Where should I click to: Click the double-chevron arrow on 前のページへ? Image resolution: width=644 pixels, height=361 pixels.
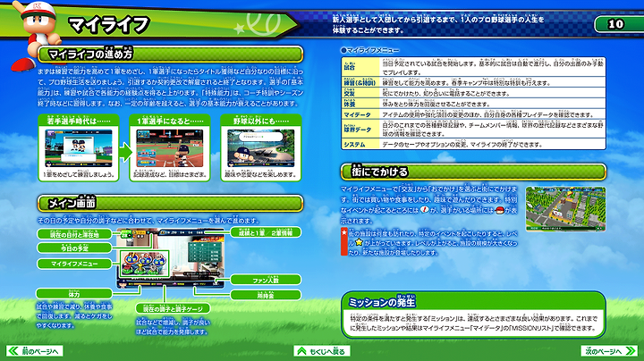point(13,351)
